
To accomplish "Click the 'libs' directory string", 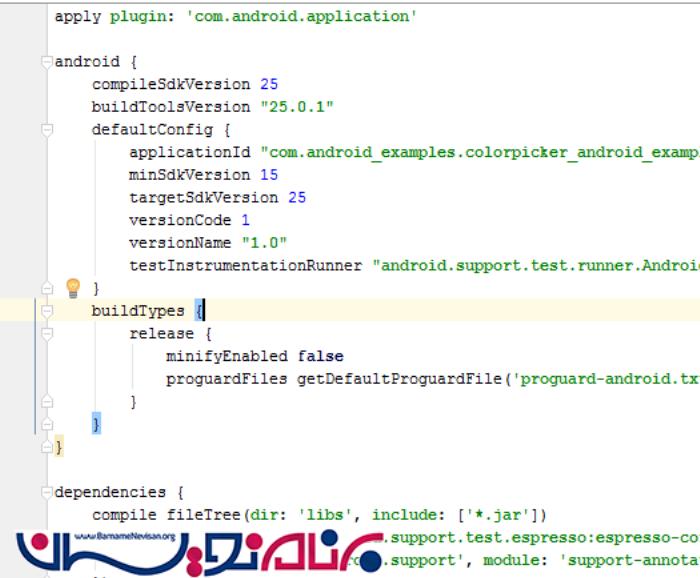I will (x=325, y=516).
